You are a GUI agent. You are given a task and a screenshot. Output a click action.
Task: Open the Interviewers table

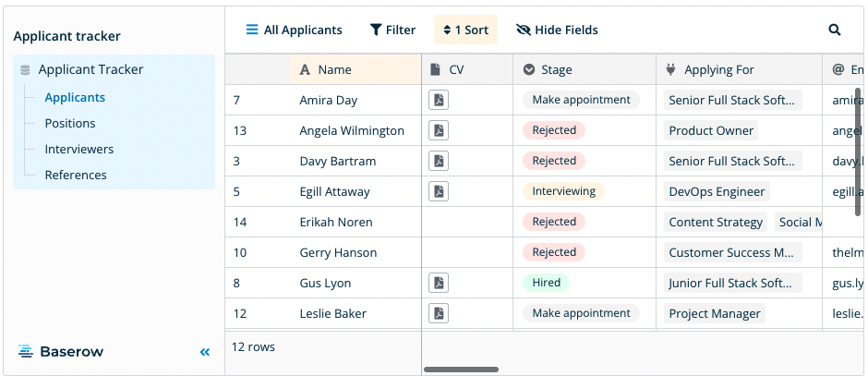pos(79,150)
